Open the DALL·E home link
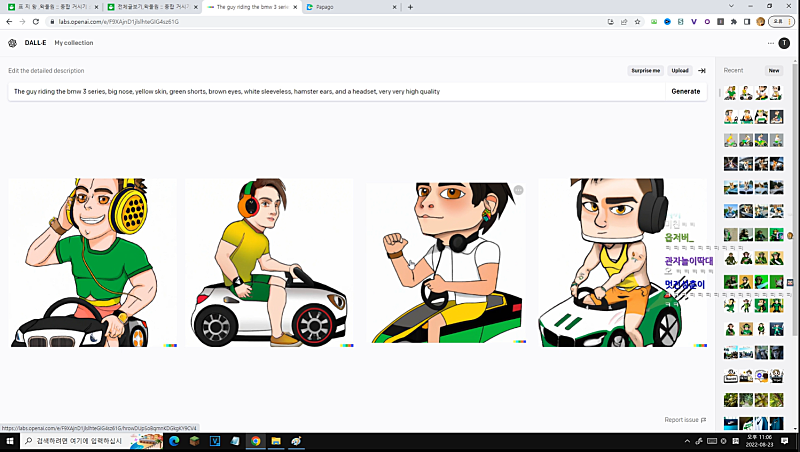Screen dimensions: 800x452 35,43
